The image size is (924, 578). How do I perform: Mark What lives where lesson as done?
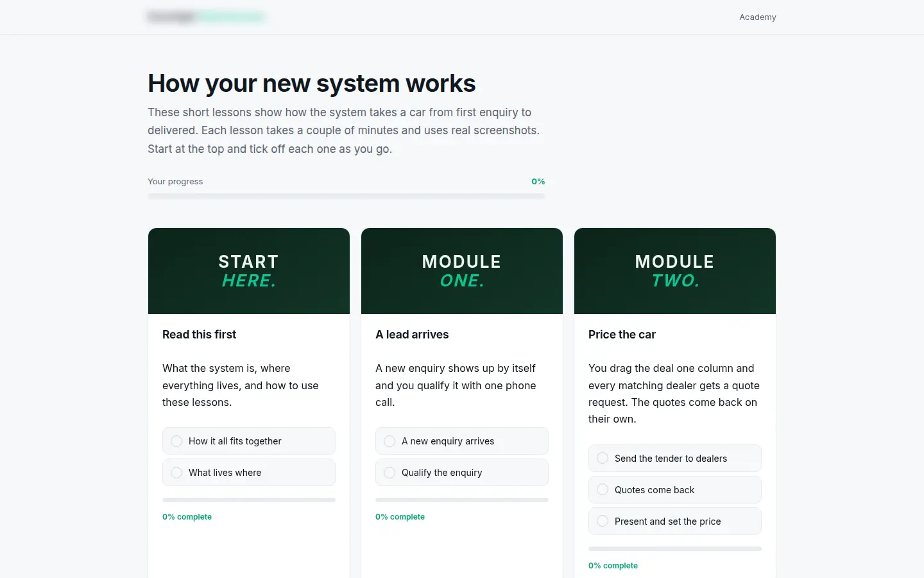[176, 473]
